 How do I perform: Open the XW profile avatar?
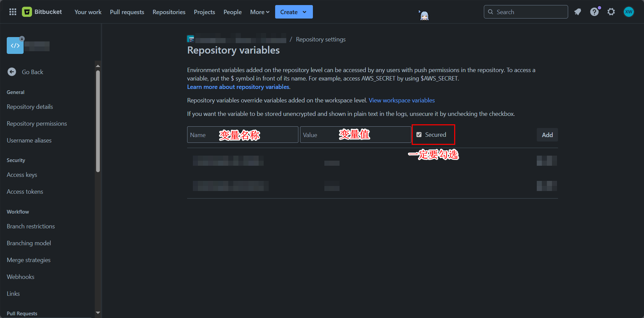pyautogui.click(x=628, y=12)
